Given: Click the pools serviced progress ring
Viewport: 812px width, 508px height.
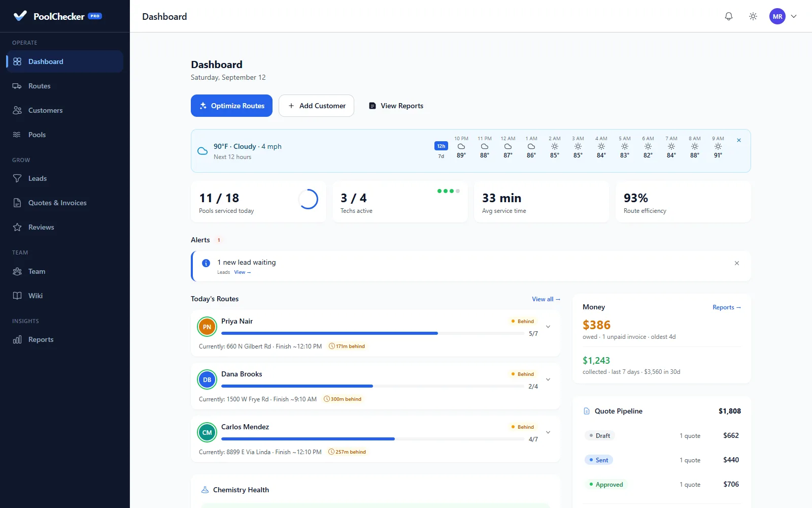Looking at the screenshot, I should tap(308, 199).
